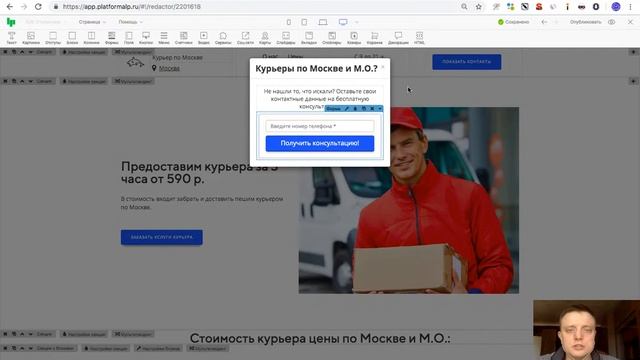Select the Отступы (spacing) tool

coord(53,38)
